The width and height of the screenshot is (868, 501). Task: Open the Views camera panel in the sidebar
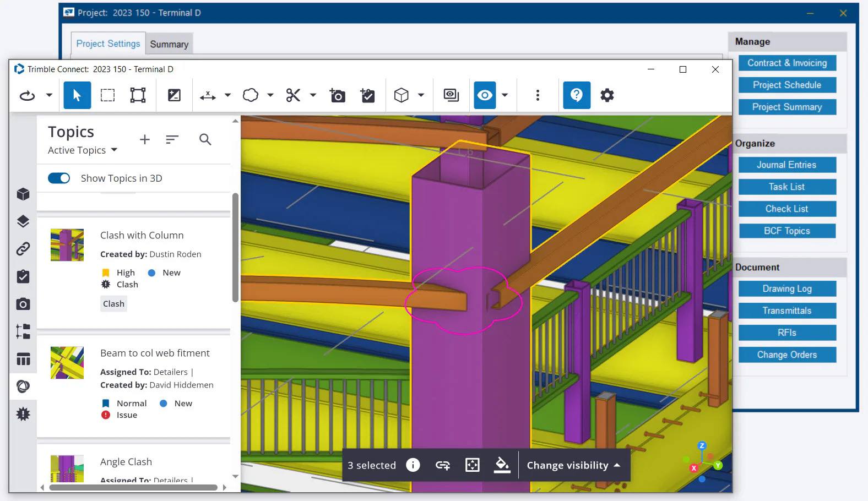23,304
